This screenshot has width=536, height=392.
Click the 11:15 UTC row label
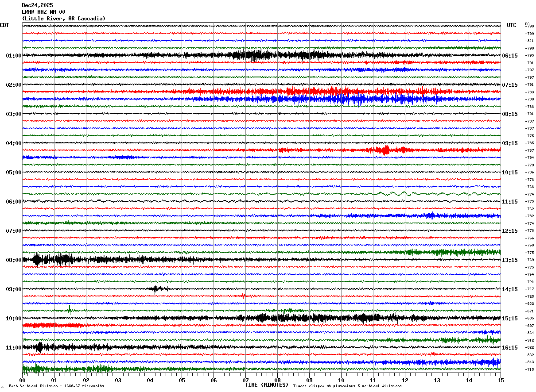point(510,202)
